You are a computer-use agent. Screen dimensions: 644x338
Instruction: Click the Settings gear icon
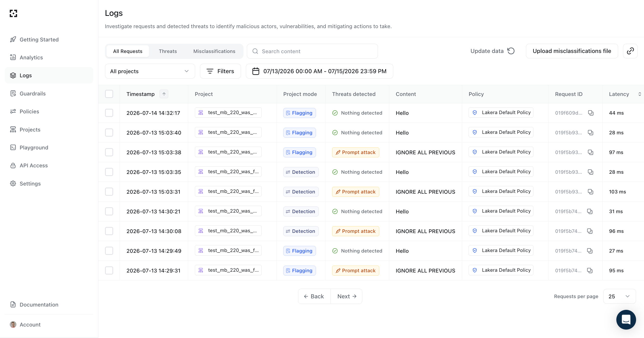13,183
